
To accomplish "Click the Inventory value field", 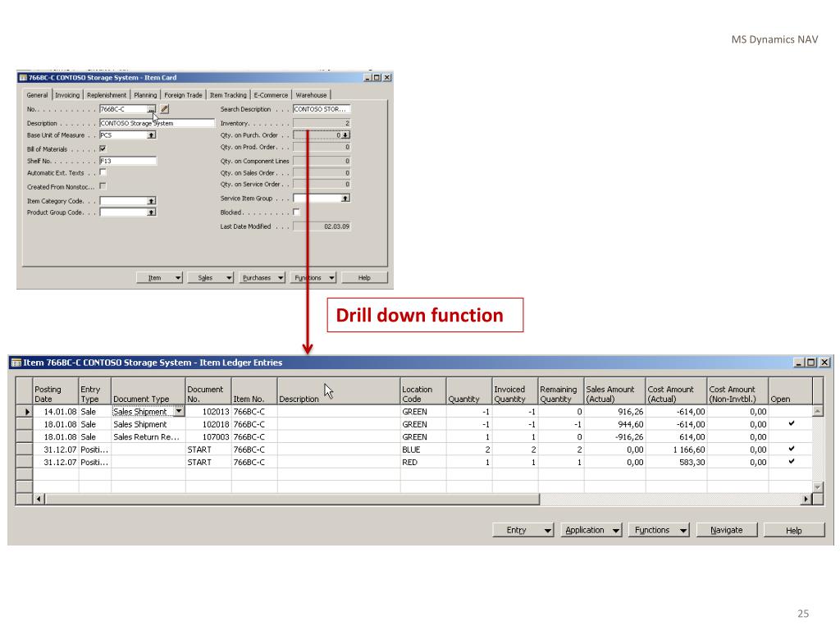I will click(x=322, y=123).
